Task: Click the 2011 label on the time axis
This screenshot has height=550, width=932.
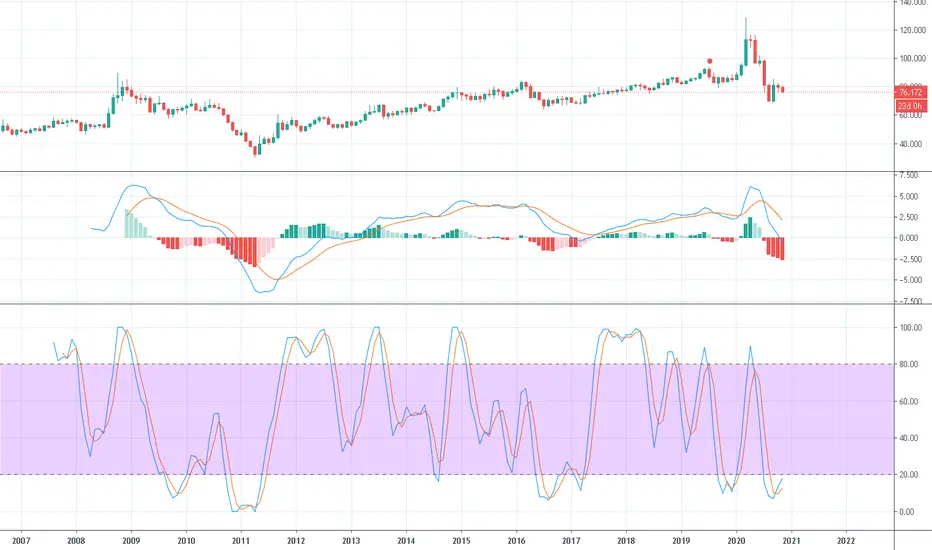Action: (x=241, y=540)
